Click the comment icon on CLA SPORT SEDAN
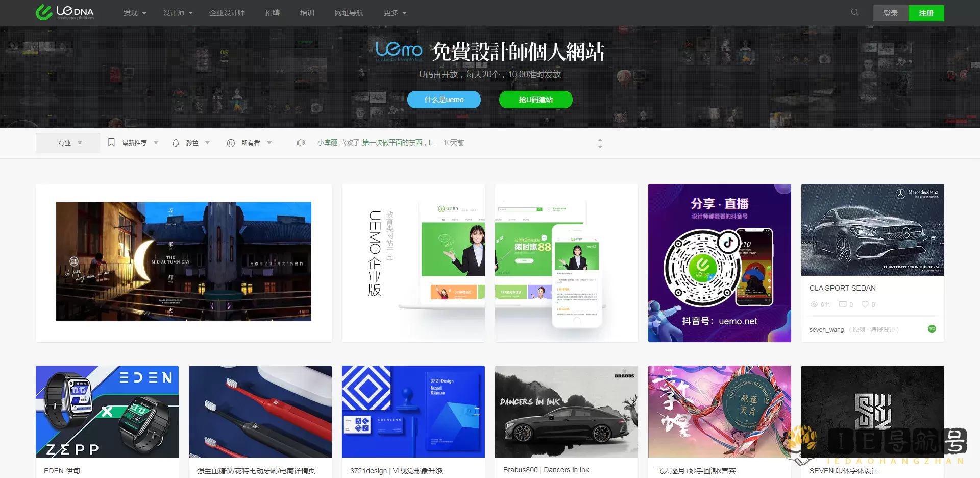This screenshot has width=980, height=478. coord(843,304)
